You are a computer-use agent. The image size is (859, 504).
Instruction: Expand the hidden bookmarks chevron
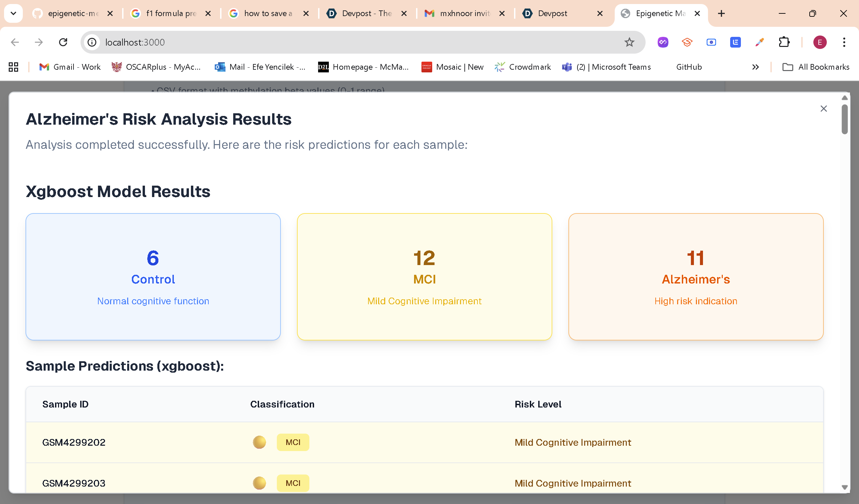(755, 67)
